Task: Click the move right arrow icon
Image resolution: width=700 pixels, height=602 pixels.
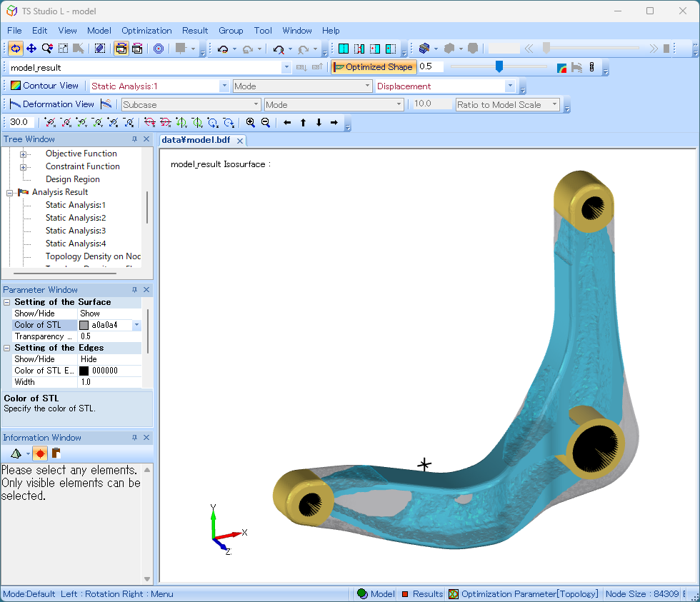Action: pos(334,122)
